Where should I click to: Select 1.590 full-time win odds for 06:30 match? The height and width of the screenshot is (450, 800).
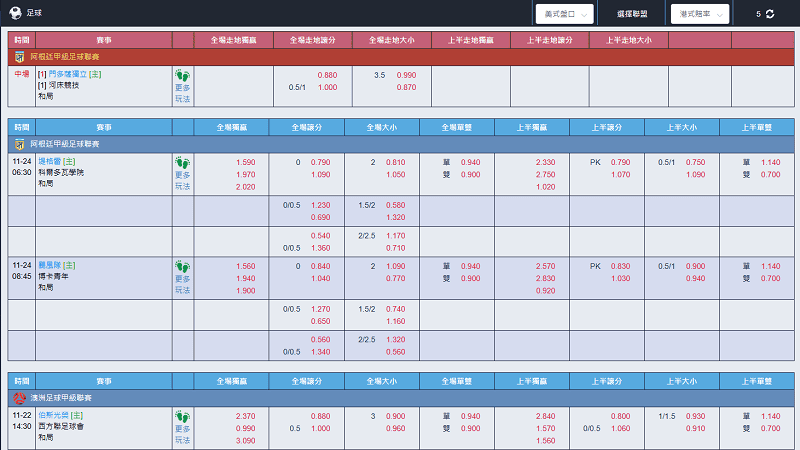click(x=245, y=162)
